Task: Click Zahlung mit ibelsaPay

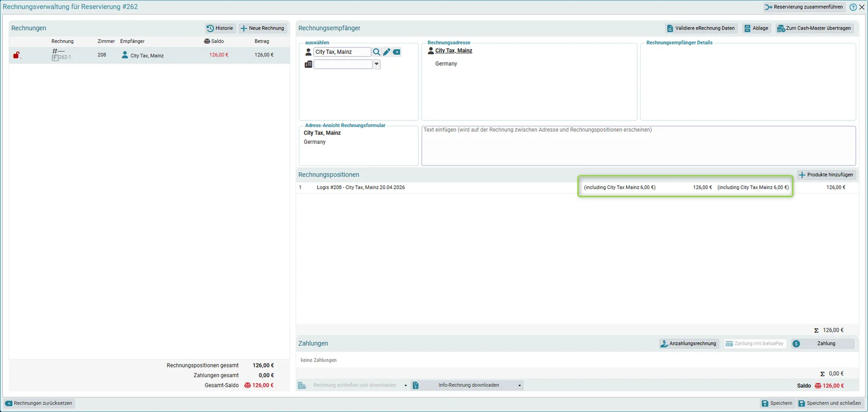Action: pos(755,344)
